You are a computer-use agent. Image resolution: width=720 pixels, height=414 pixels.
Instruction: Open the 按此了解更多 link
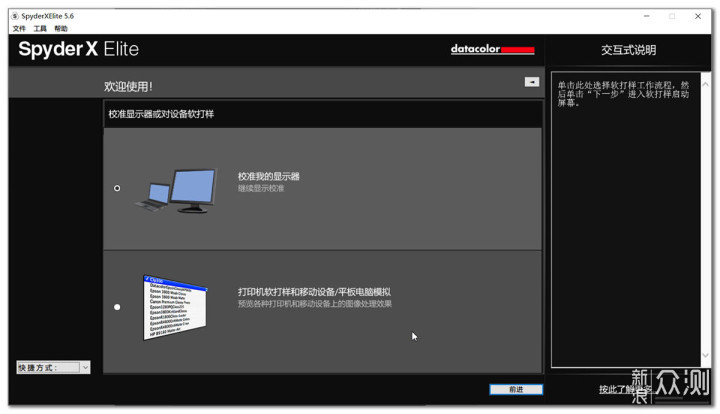(x=625, y=389)
